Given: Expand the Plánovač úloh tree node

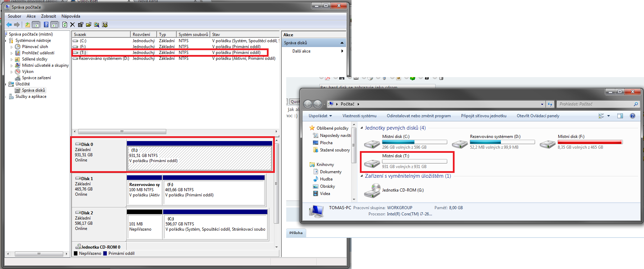Looking at the screenshot, I should (x=11, y=47).
